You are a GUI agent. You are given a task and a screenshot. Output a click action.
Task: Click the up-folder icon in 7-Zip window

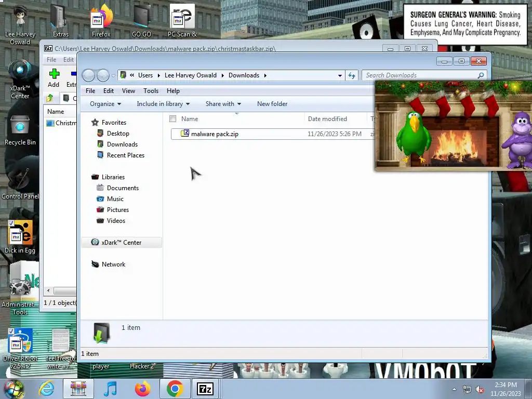pyautogui.click(x=50, y=98)
